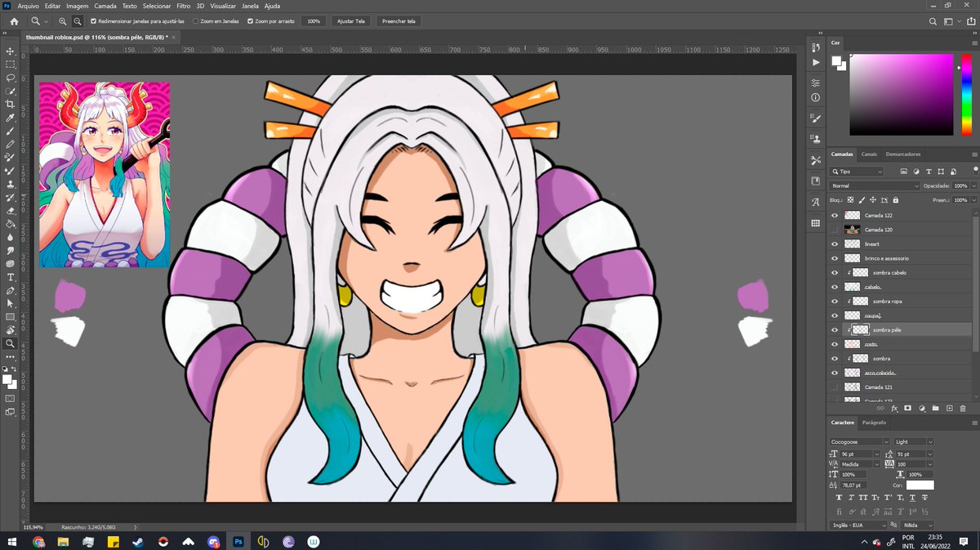Select the Rectangular Marquee tool
Screen dimensions: 980x550
10,64
